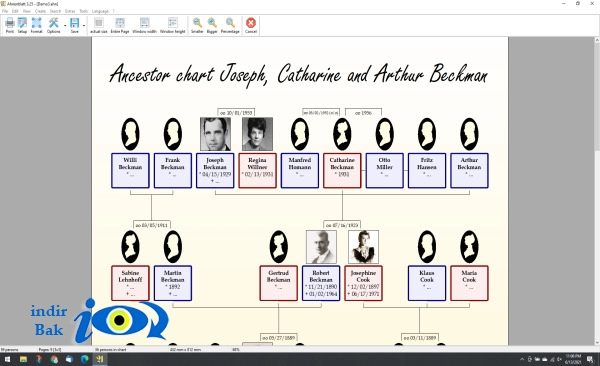Image resolution: width=600 pixels, height=366 pixels.
Task: Open the Search menu
Action: click(x=55, y=11)
